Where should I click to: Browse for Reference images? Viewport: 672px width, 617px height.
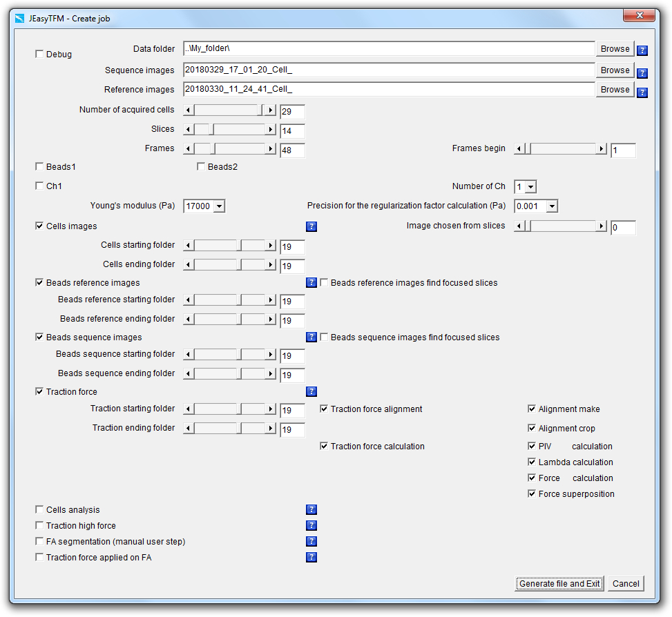coord(615,90)
